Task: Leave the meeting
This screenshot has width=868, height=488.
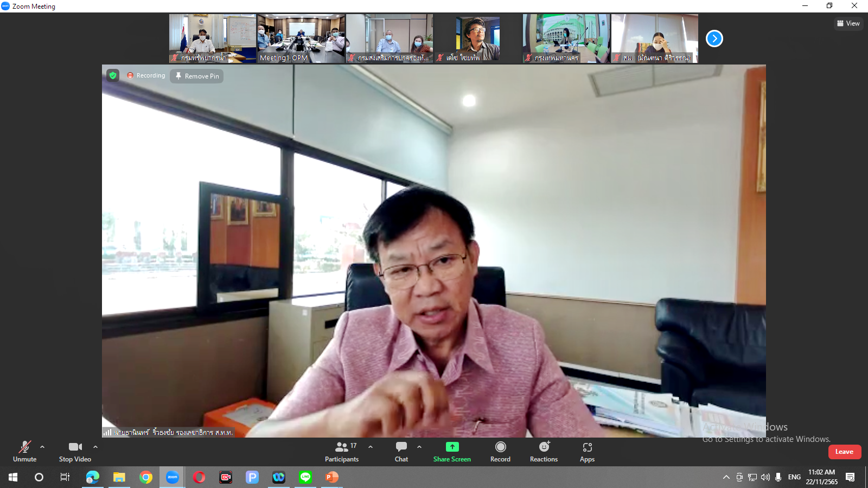Action: (844, 452)
